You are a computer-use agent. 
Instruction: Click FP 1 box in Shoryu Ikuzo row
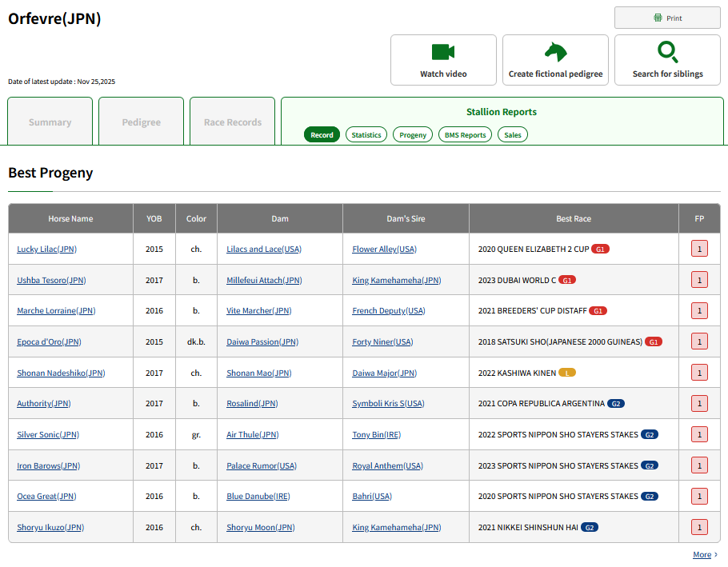coord(699,528)
